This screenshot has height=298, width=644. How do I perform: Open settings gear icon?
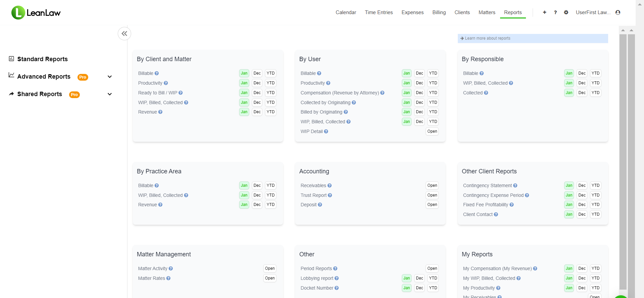pos(566,12)
